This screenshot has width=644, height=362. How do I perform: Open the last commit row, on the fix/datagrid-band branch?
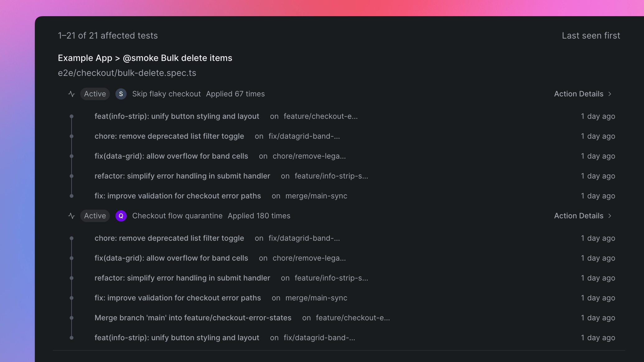(x=177, y=338)
